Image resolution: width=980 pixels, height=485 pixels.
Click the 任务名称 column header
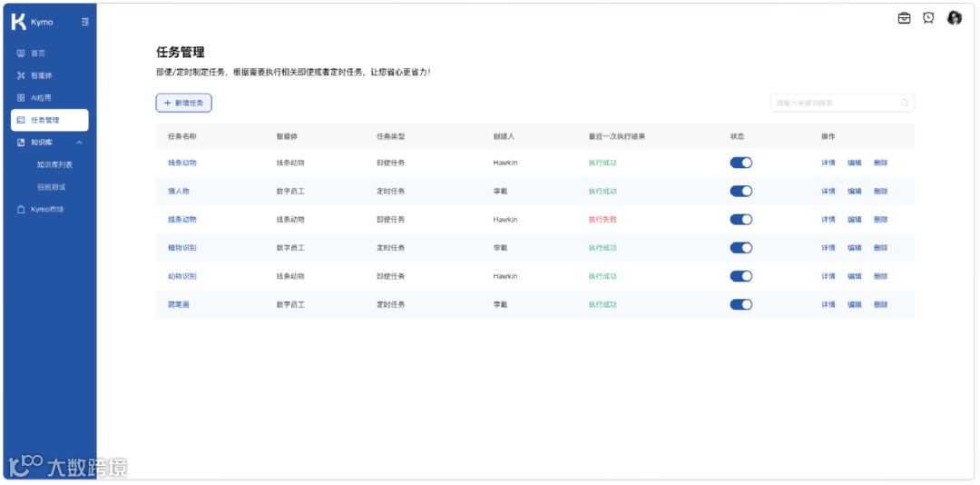pyautogui.click(x=181, y=136)
